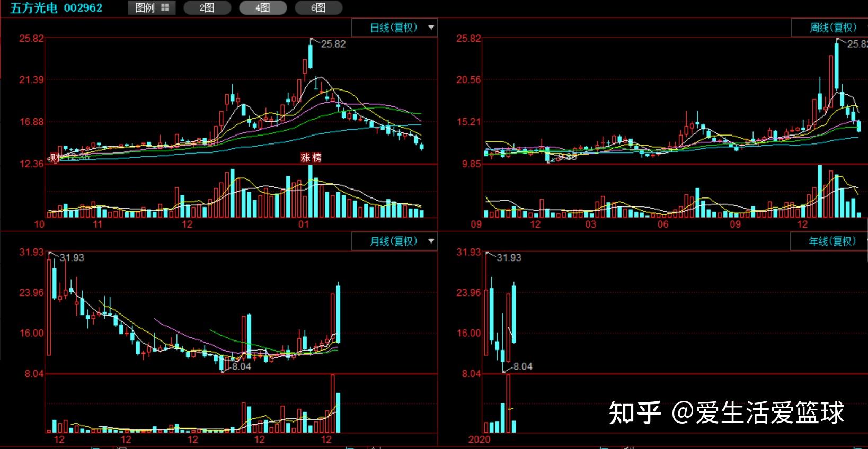Open the 月线(复权) period dropdown
The image size is (868, 449).
pos(395,241)
